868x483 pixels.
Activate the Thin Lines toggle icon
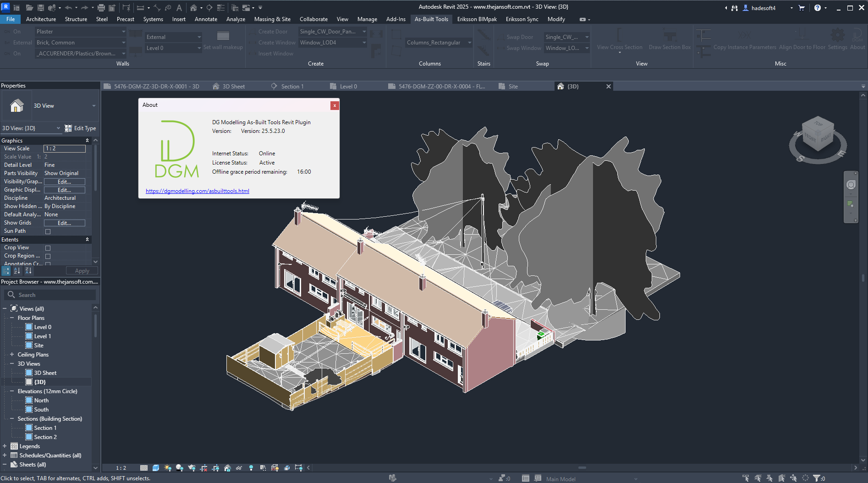[x=220, y=8]
